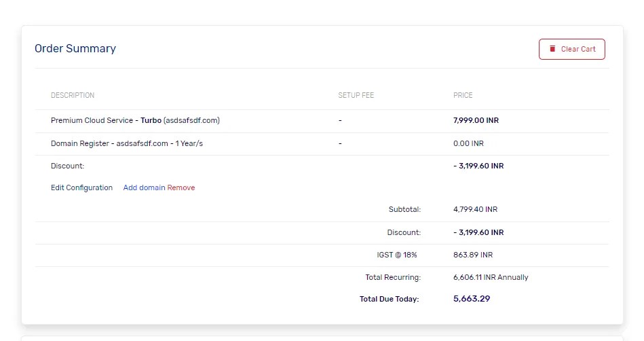The width and height of the screenshot is (644, 341).
Task: Click the PRICE column header
Action: 463,95
